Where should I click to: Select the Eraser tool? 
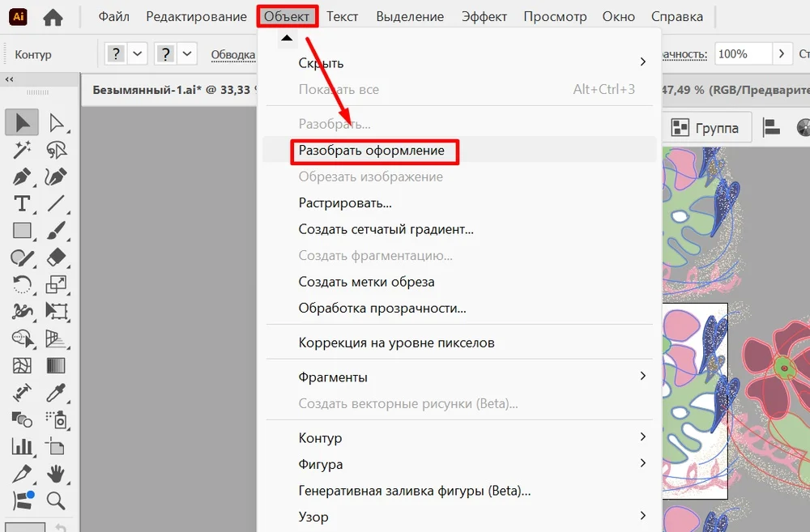57,257
